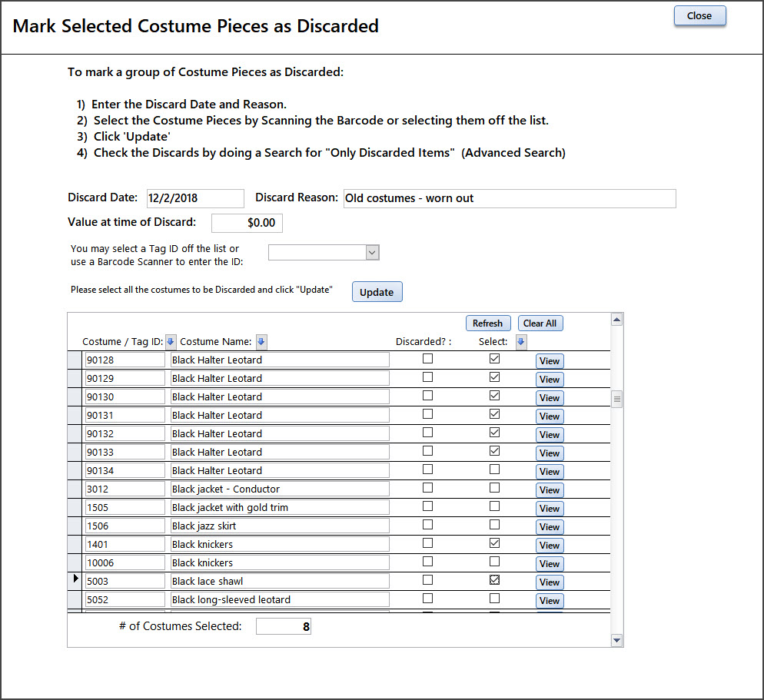This screenshot has height=700, width=764.
Task: Click the # of Costumes Selected field
Action: coord(284,626)
